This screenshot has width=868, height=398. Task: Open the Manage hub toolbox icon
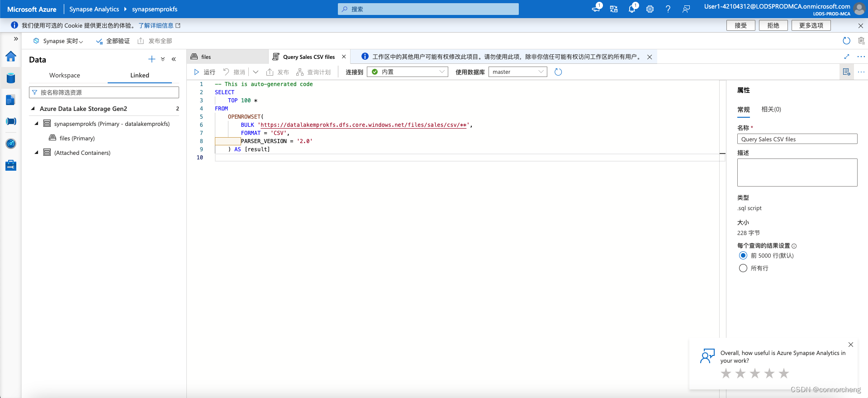coord(11,165)
